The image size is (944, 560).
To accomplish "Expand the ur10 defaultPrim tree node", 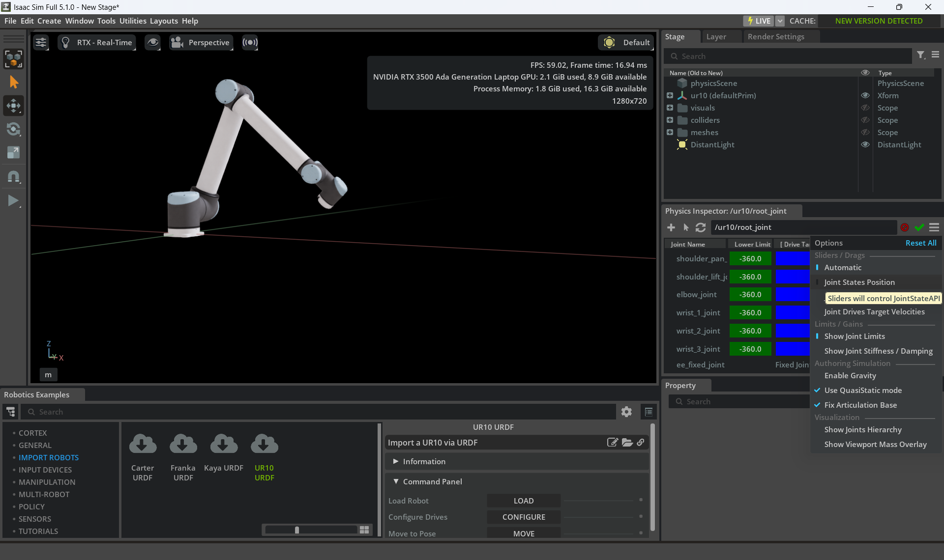I will pos(670,96).
